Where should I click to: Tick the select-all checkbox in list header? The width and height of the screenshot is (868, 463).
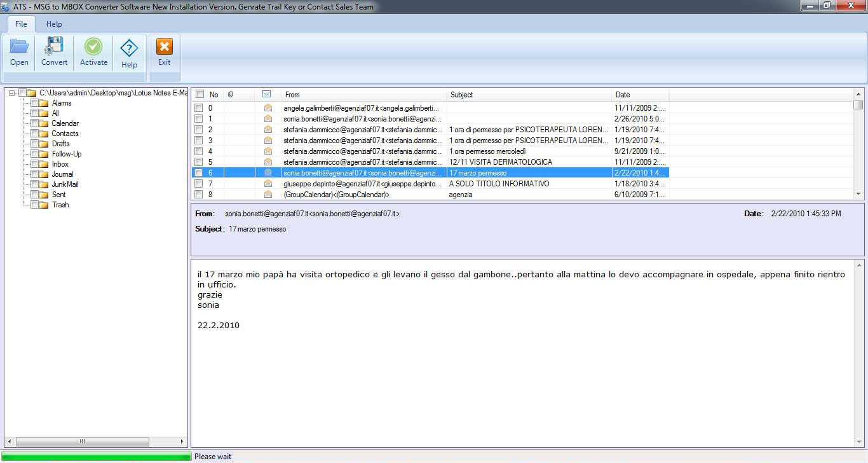tap(200, 94)
